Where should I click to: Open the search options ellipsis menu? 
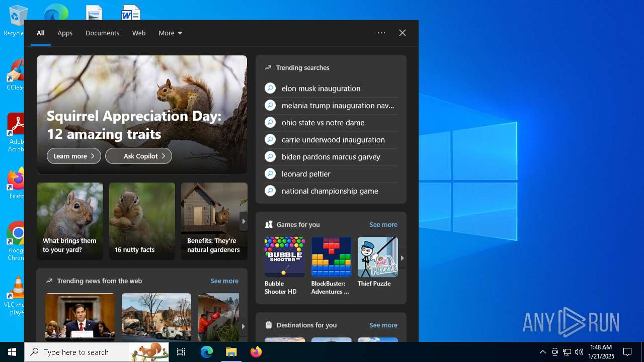[x=381, y=33]
